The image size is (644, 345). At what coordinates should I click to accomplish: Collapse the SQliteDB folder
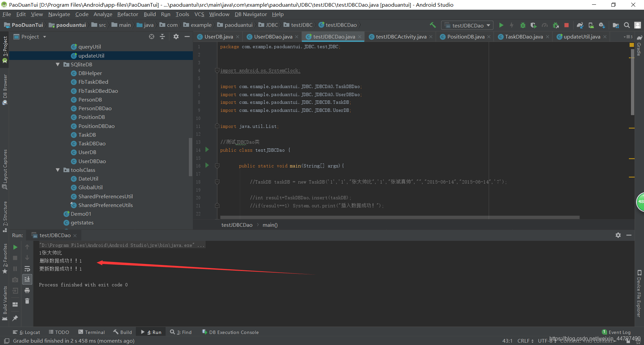(58, 64)
